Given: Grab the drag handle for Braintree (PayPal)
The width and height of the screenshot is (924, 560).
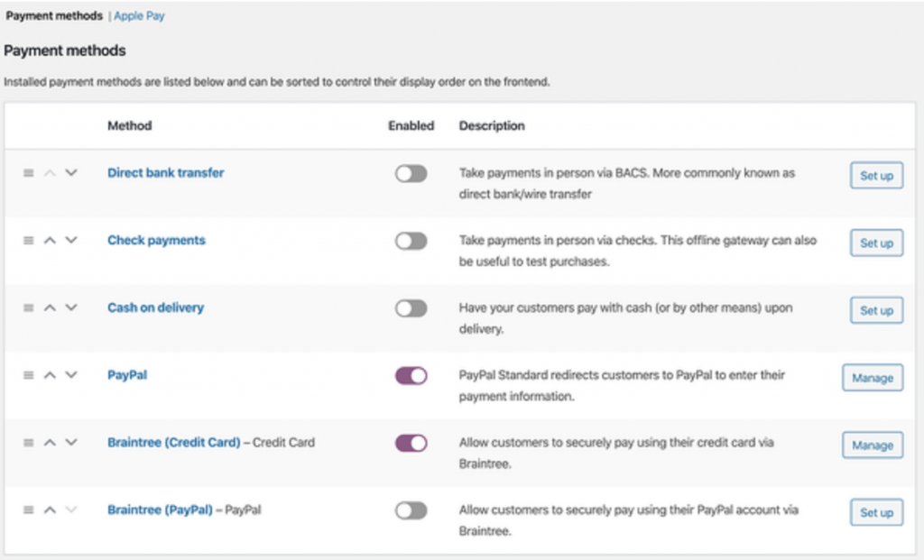Looking at the screenshot, I should pos(28,510).
